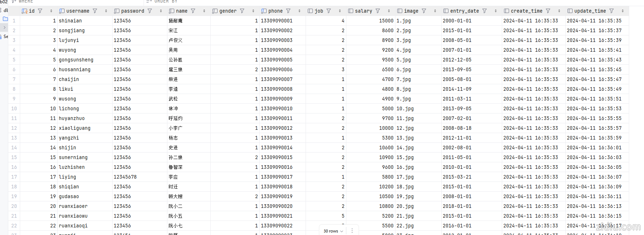Open the gender column sort dropdown arrows

click(x=253, y=11)
